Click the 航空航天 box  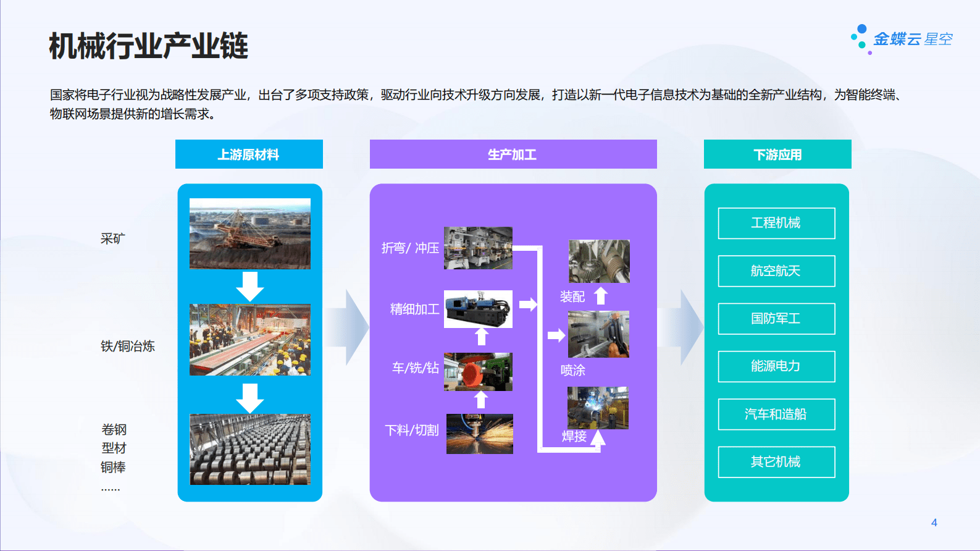coord(776,271)
